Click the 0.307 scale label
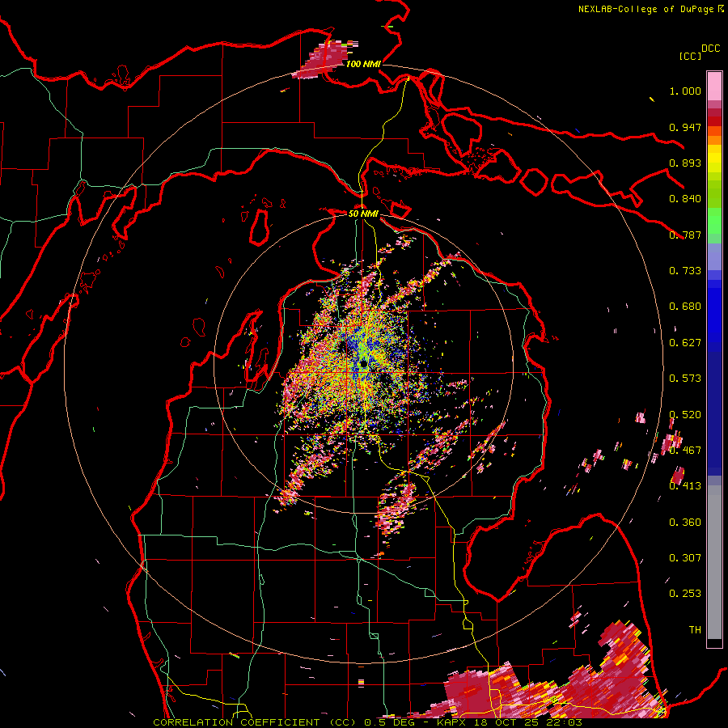 685,558
